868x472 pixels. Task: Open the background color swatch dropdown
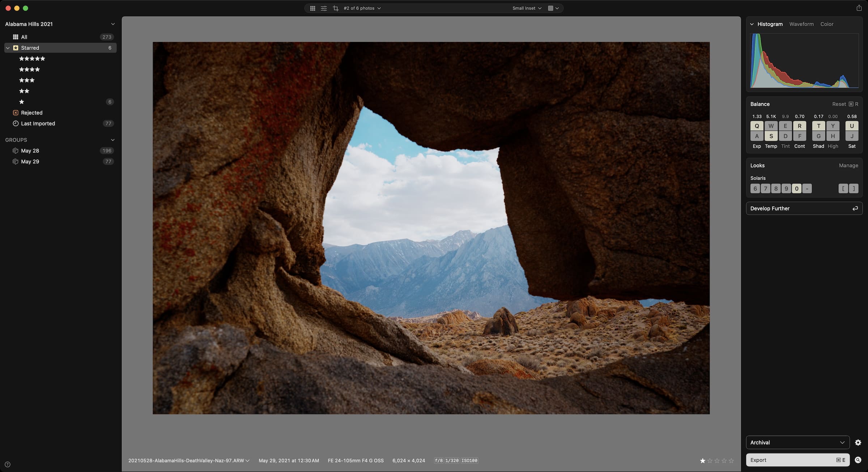(x=553, y=8)
